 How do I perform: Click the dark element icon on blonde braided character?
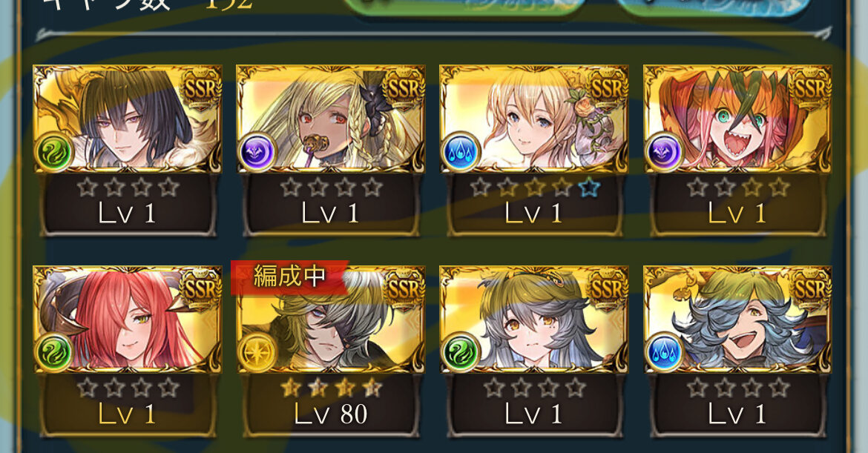(x=257, y=152)
